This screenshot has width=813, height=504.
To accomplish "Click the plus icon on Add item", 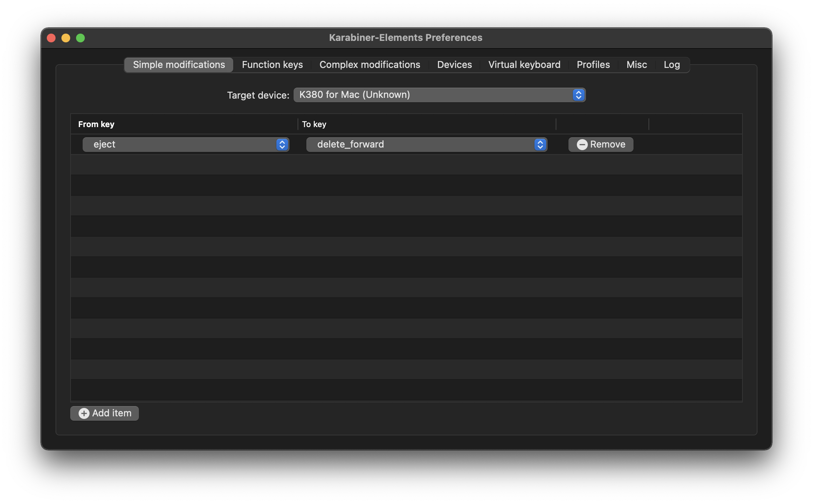I will point(84,413).
